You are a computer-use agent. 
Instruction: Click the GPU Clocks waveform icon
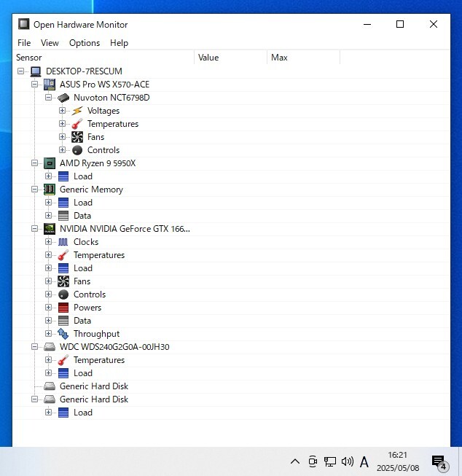(63, 242)
